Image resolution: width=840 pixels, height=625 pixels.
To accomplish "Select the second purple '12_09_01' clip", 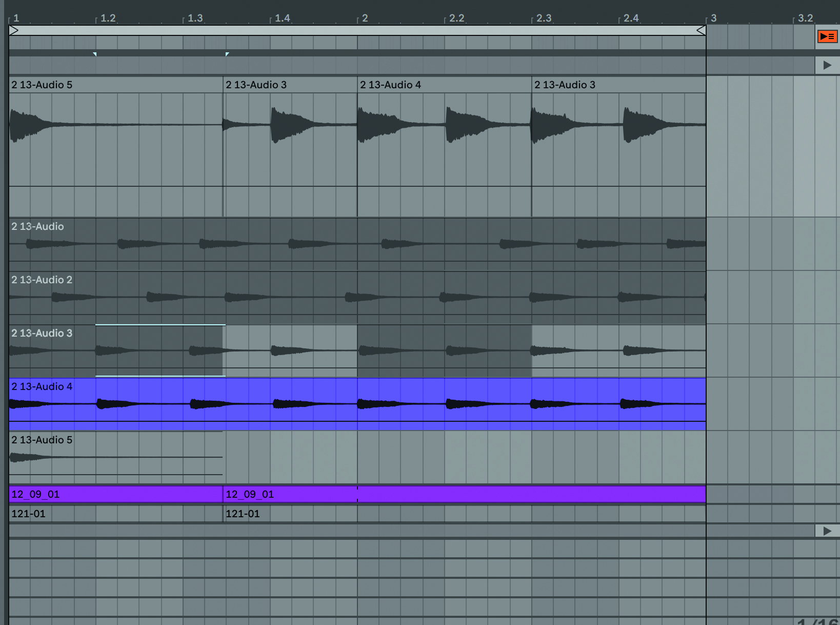I will [x=465, y=494].
